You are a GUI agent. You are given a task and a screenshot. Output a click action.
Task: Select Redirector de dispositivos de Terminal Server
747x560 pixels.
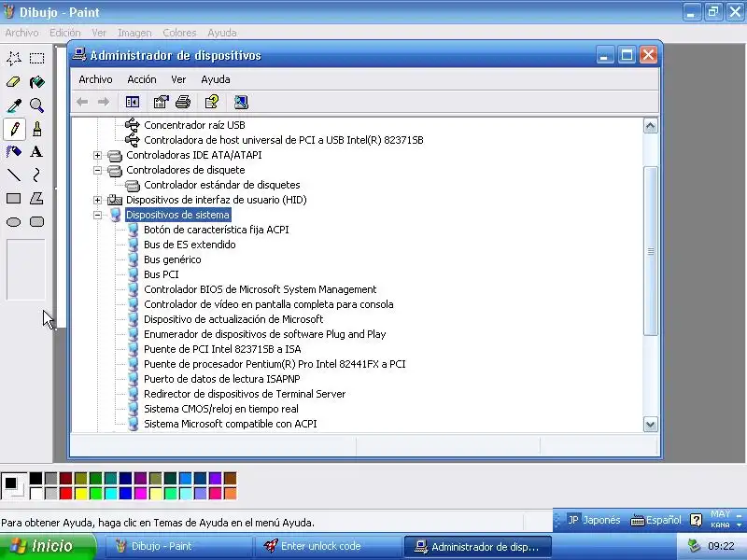tap(245, 394)
